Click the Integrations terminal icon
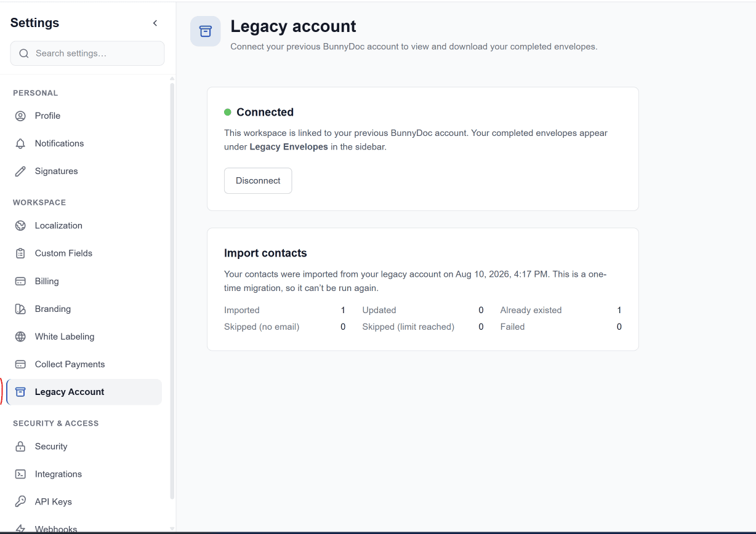This screenshot has width=756, height=534. tap(20, 474)
